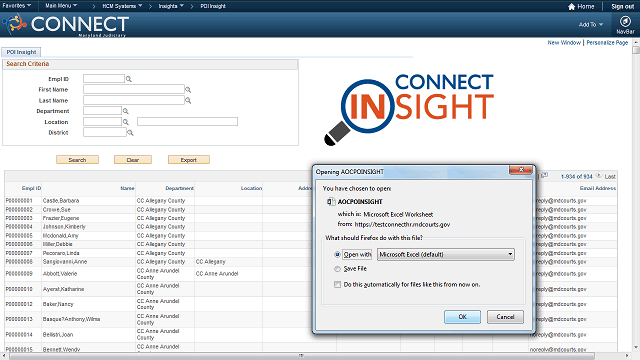Focus the First Name input field
640x360 pixels.
[134, 89]
